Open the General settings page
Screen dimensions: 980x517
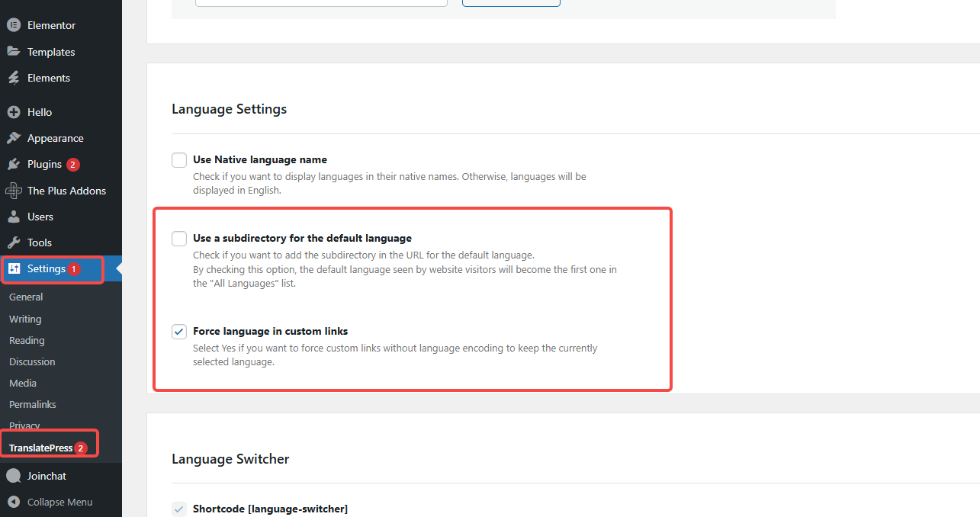26,297
